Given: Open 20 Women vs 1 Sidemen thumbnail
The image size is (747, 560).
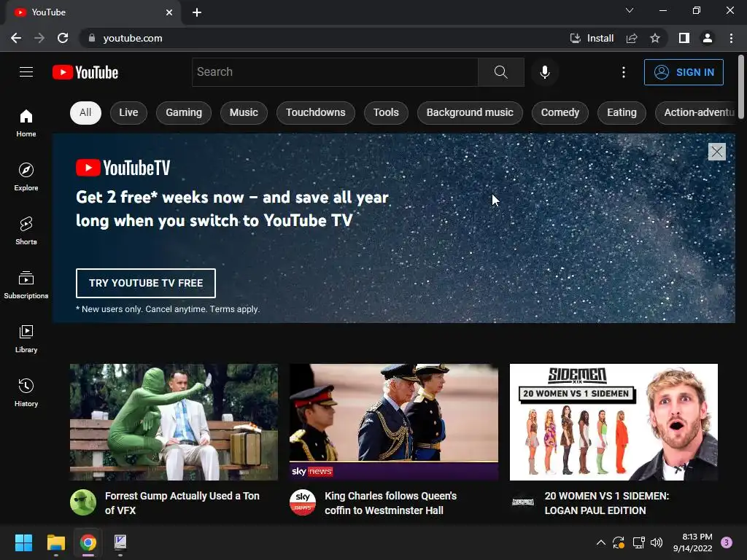Looking at the screenshot, I should tap(614, 422).
